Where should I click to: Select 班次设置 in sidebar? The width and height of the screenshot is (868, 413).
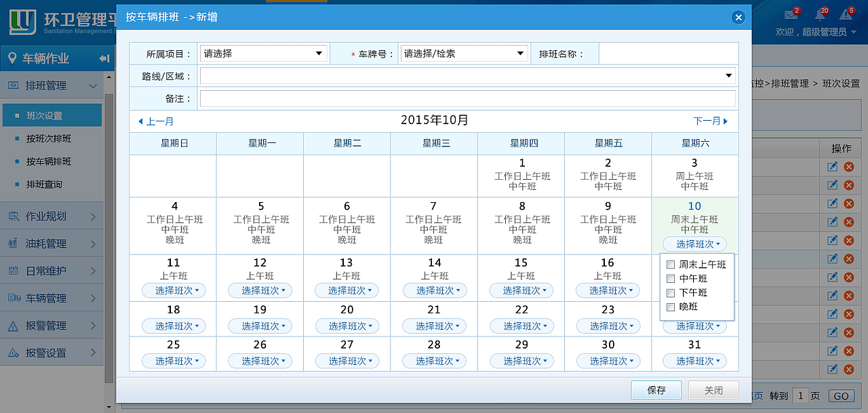pos(52,115)
